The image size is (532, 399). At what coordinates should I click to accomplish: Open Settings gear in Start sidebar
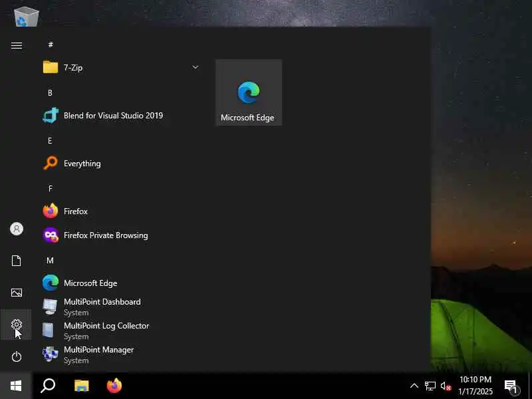16,325
